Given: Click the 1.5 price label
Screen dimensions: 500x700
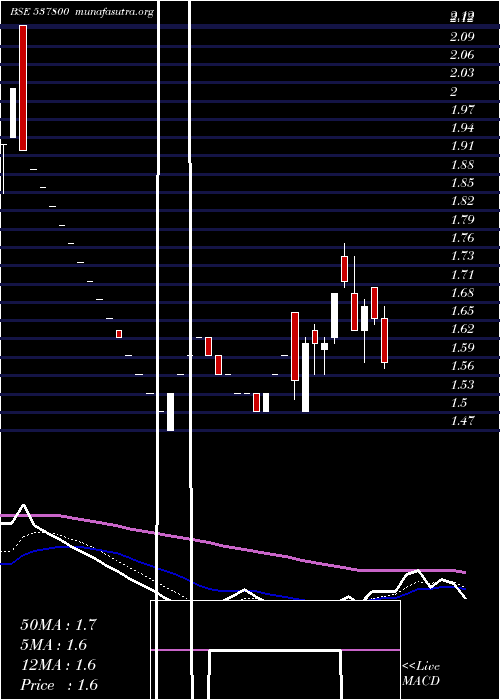Looking at the screenshot, I should click(459, 402).
